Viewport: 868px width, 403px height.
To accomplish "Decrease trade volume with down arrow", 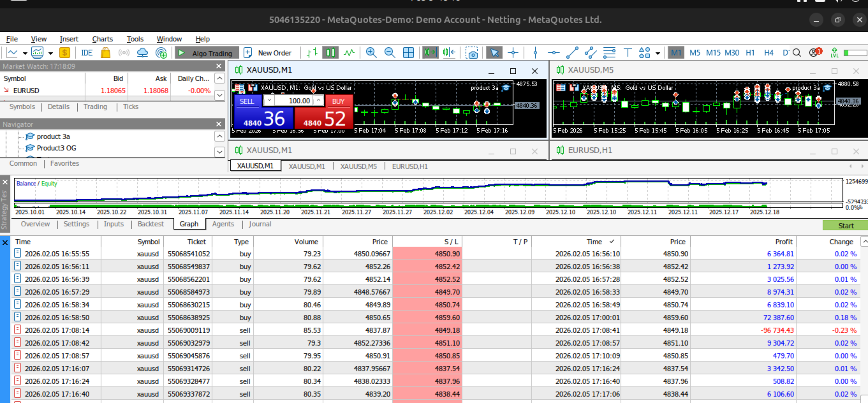I will 268,101.
